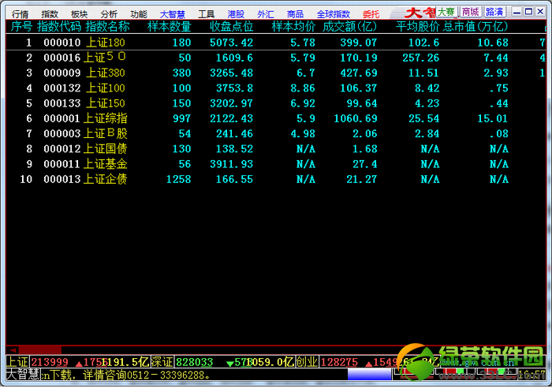Select the 上证180 index row
This screenshot has width=552, height=392.
point(276,43)
